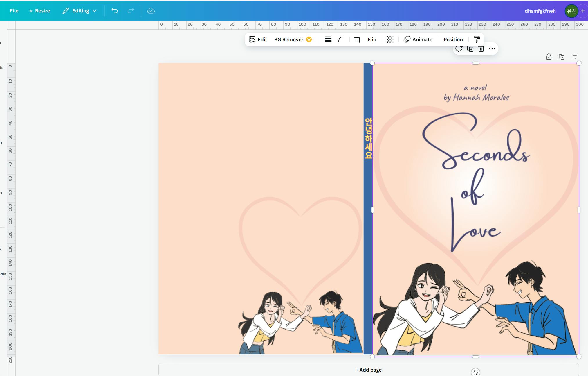
Task: Toggle the page lock icon
Action: [x=549, y=57]
